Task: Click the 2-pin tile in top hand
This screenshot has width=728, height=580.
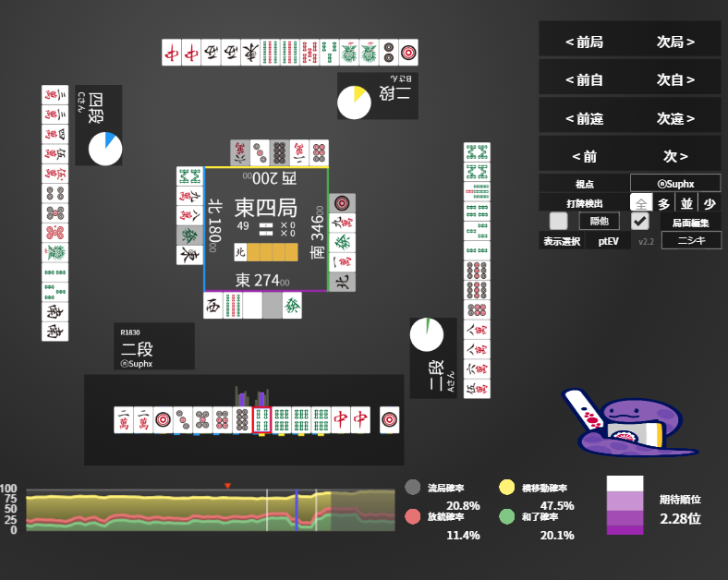Action: click(x=389, y=52)
